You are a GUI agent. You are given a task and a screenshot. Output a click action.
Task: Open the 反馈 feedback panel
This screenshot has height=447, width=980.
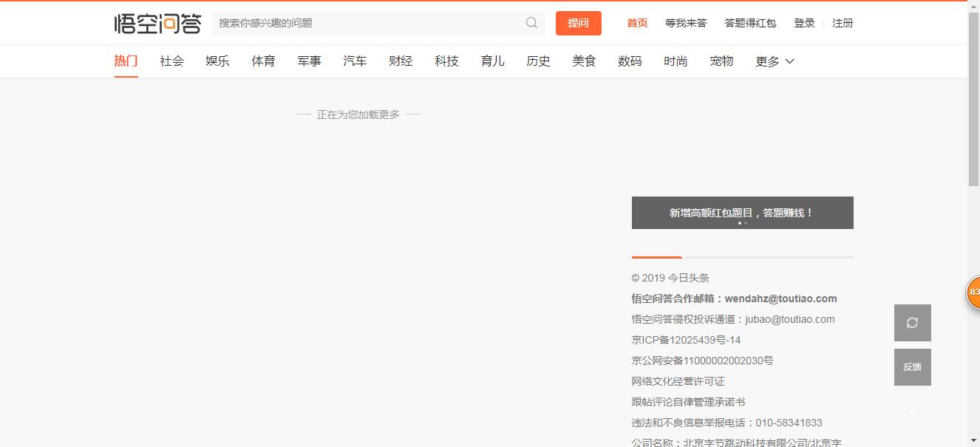coord(912,367)
